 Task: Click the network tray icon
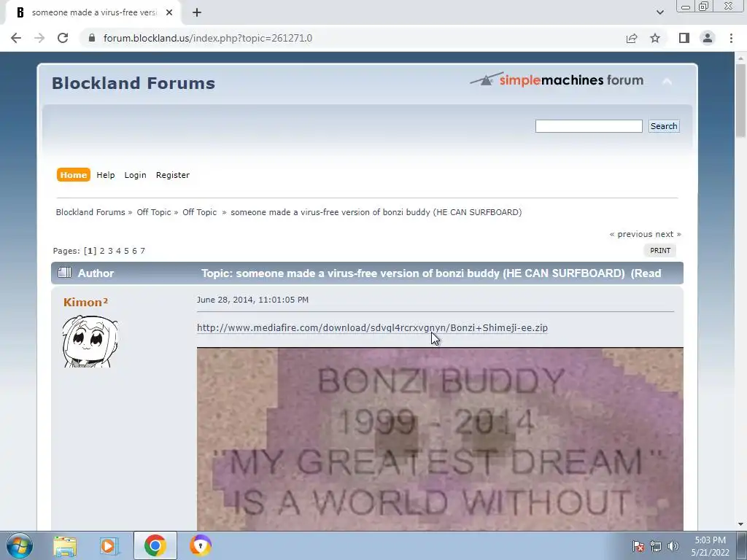pos(656,546)
